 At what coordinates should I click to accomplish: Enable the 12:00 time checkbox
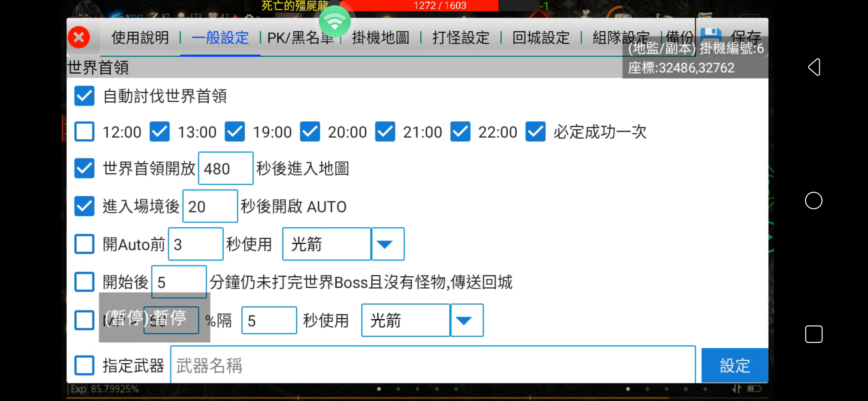[x=84, y=132]
